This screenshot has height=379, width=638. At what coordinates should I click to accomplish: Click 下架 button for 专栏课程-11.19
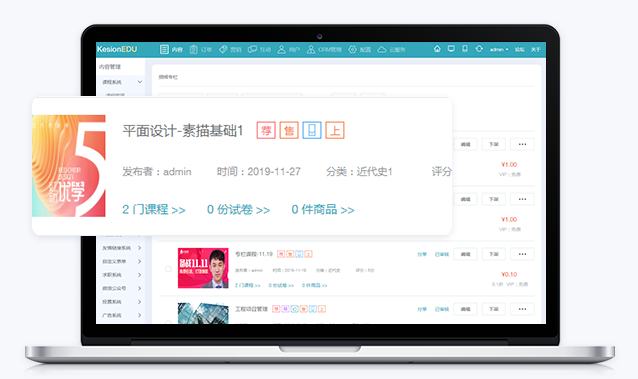[494, 254]
